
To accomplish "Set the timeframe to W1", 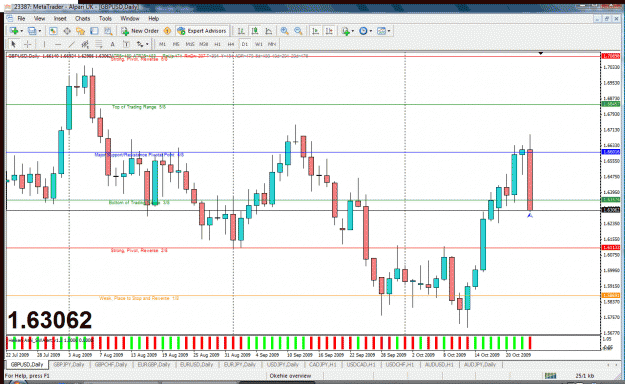I will pyautogui.click(x=259, y=44).
